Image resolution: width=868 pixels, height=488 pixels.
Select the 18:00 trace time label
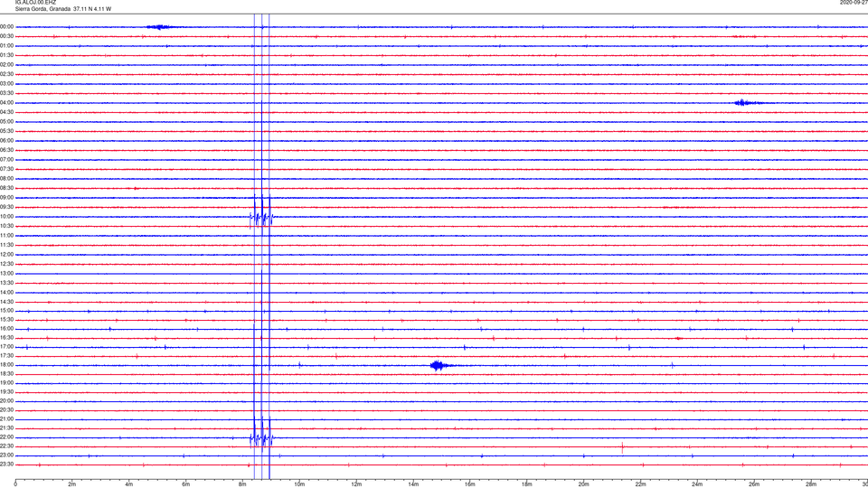pyautogui.click(x=7, y=365)
